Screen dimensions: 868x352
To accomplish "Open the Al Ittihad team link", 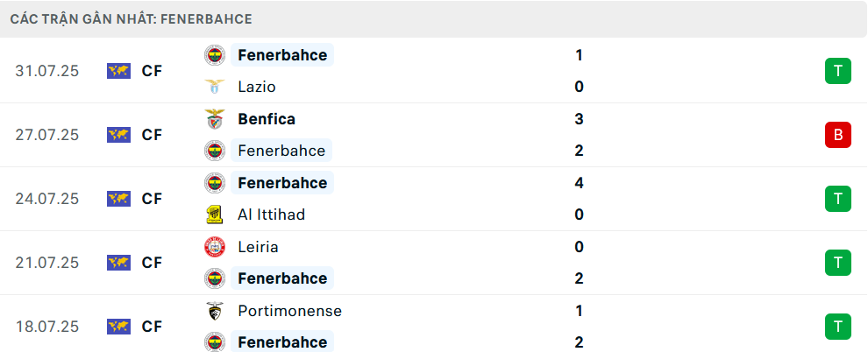I will (271, 215).
